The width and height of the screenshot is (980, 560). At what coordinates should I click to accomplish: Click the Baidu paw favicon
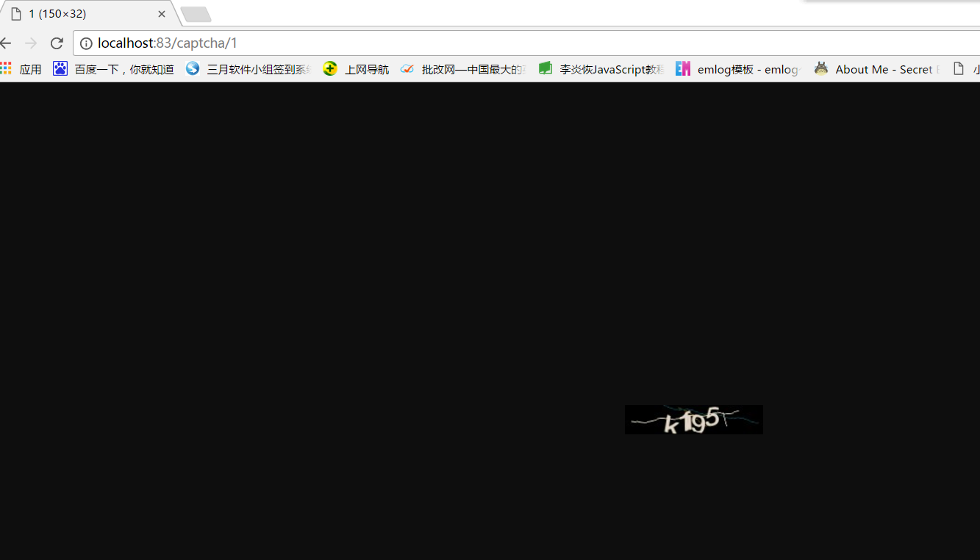60,69
